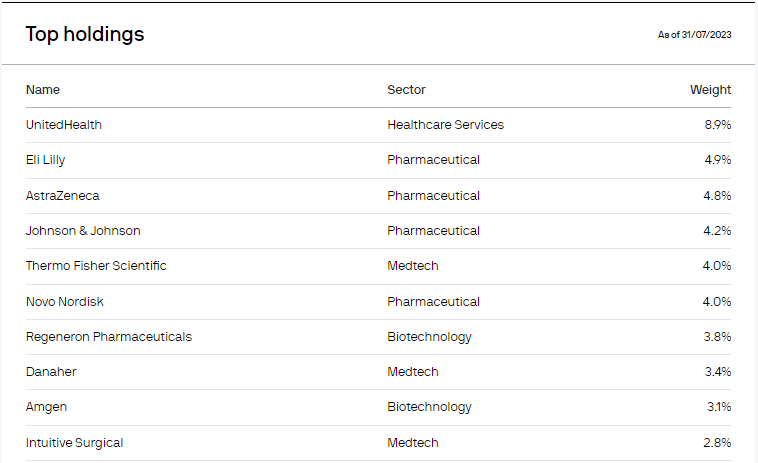Click Healthcare Services sector for UnitedHealth
Screen dimensions: 758x463
coord(445,125)
